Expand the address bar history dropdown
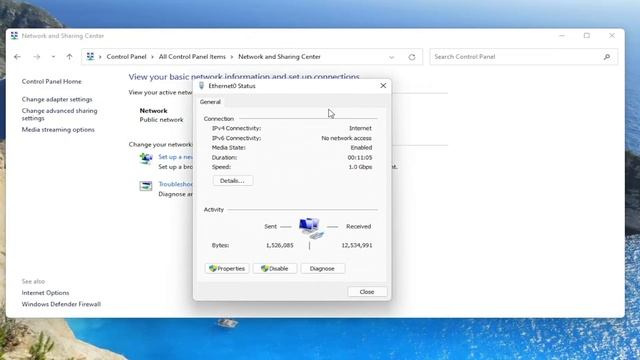 tap(391, 57)
